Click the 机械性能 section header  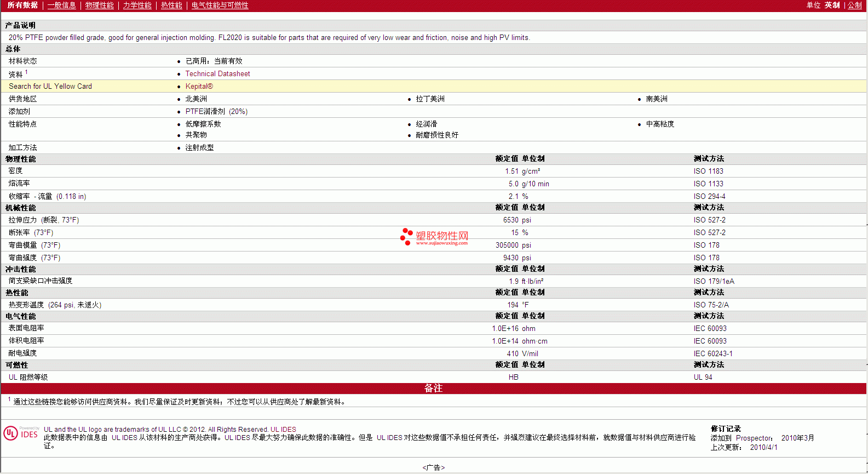pos(20,208)
